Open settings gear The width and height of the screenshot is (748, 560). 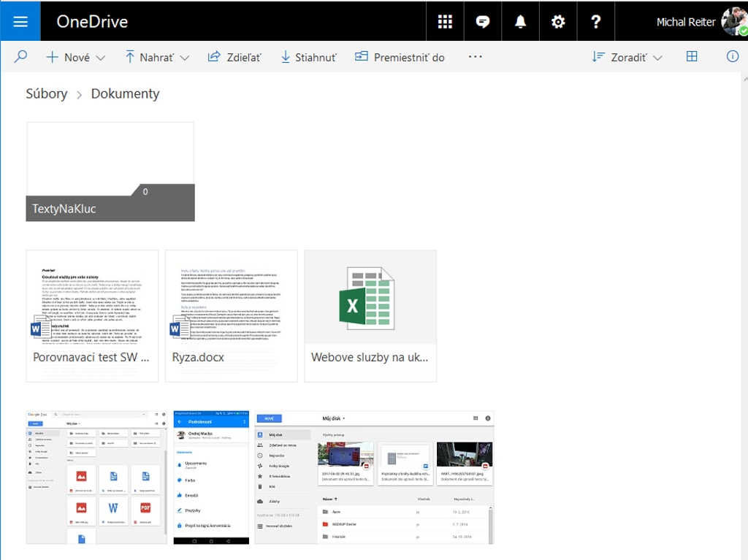point(558,21)
